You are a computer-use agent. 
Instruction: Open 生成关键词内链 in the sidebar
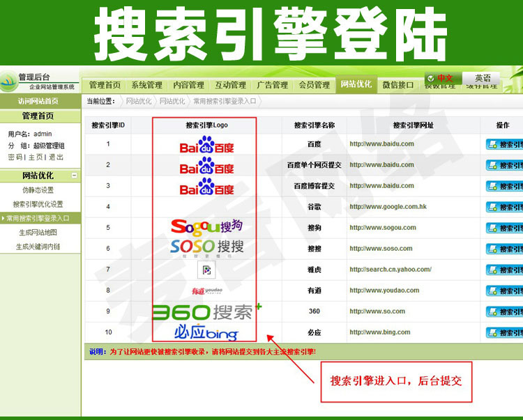tap(38, 247)
